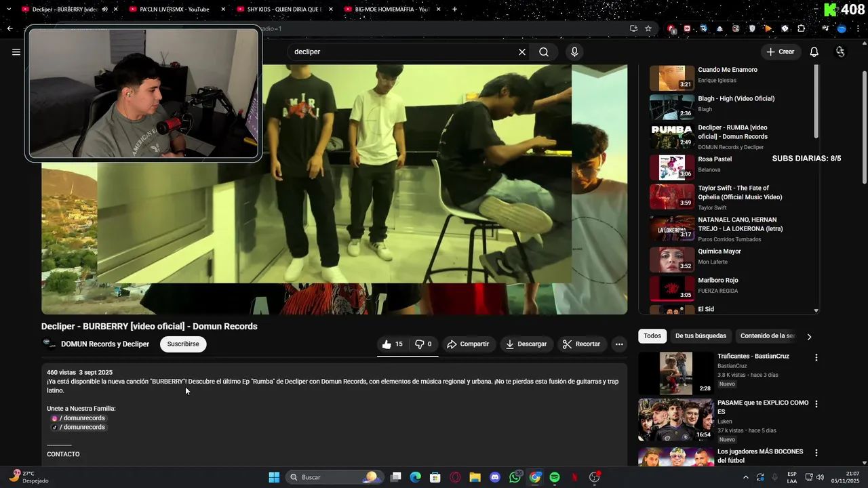Viewport: 868px width, 488px height.
Task: Open YouTube notifications bell
Action: (x=814, y=52)
